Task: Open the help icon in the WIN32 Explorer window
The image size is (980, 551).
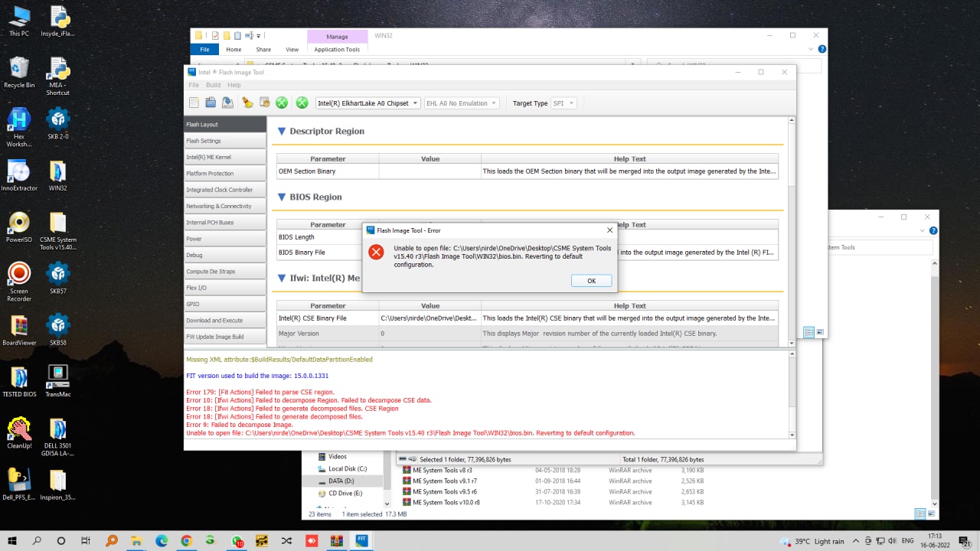Action: 822,49
